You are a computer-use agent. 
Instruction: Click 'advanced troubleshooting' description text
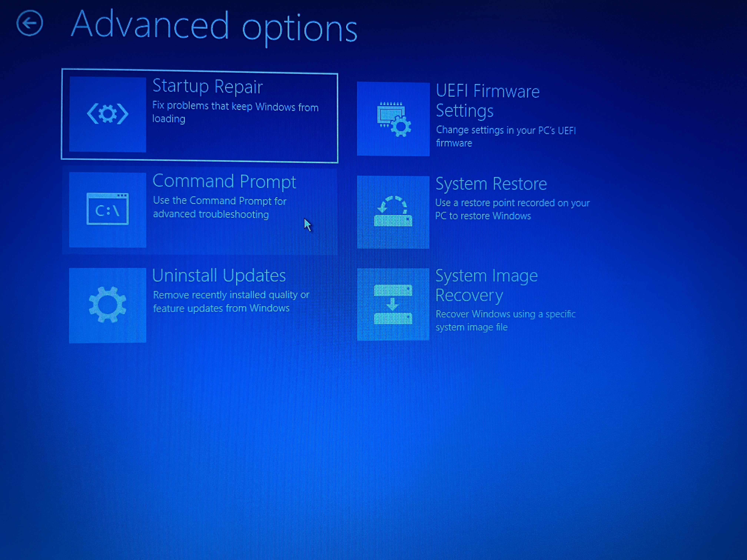coord(211,214)
